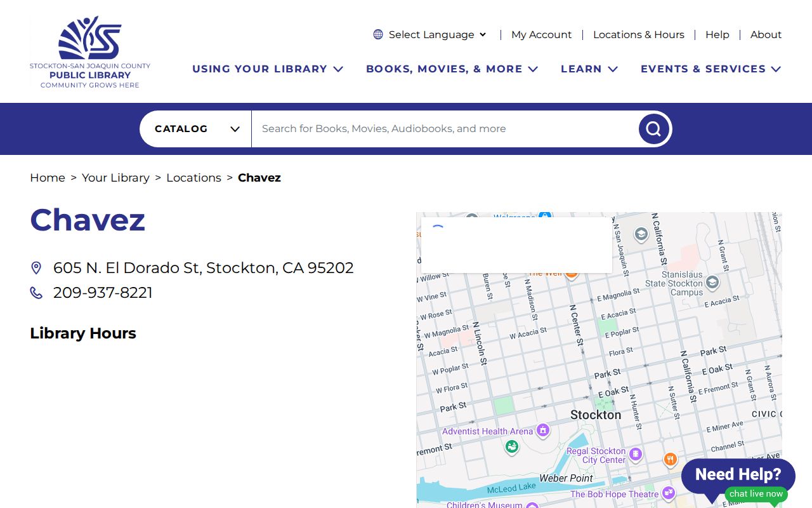Screen dimensions: 812x508
Task: Click the Regal Stockton City Center marker
Action: tap(636, 455)
